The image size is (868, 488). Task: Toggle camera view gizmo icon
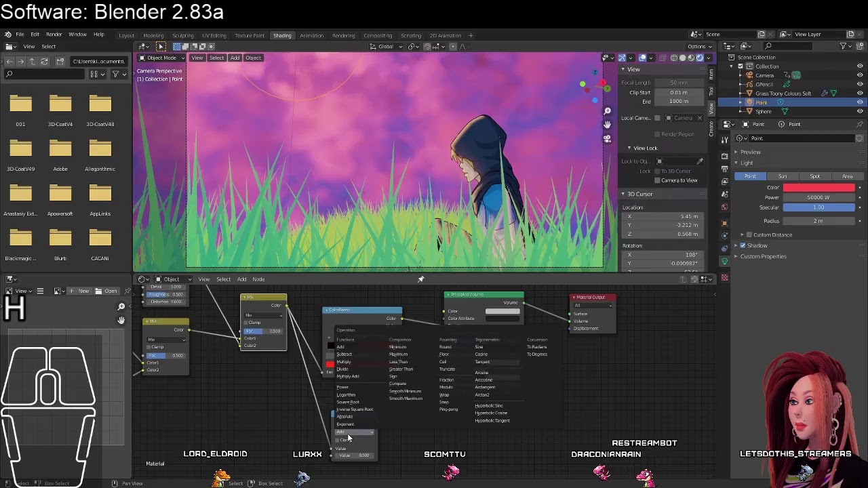(607, 138)
